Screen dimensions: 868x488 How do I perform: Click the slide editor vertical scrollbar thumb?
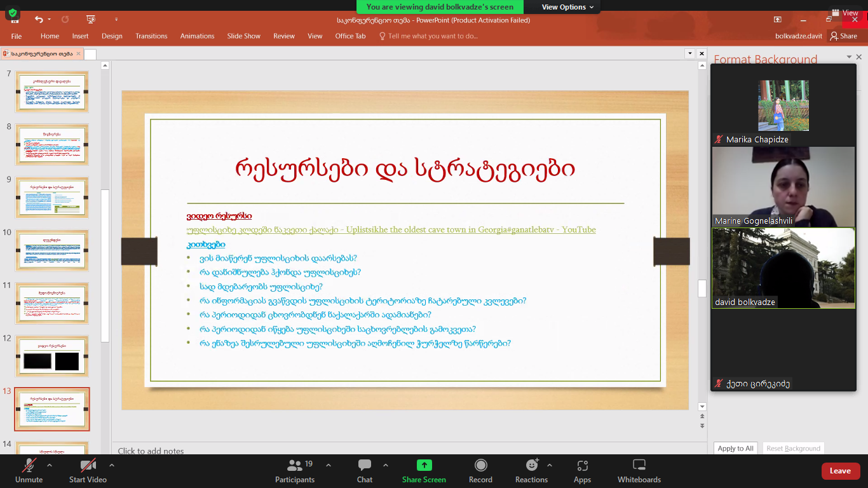click(x=702, y=288)
